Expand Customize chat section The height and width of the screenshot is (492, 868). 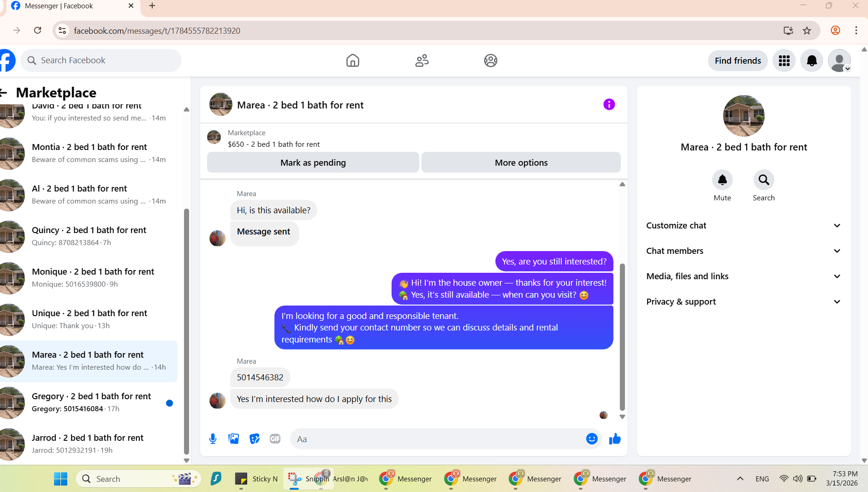click(x=743, y=226)
